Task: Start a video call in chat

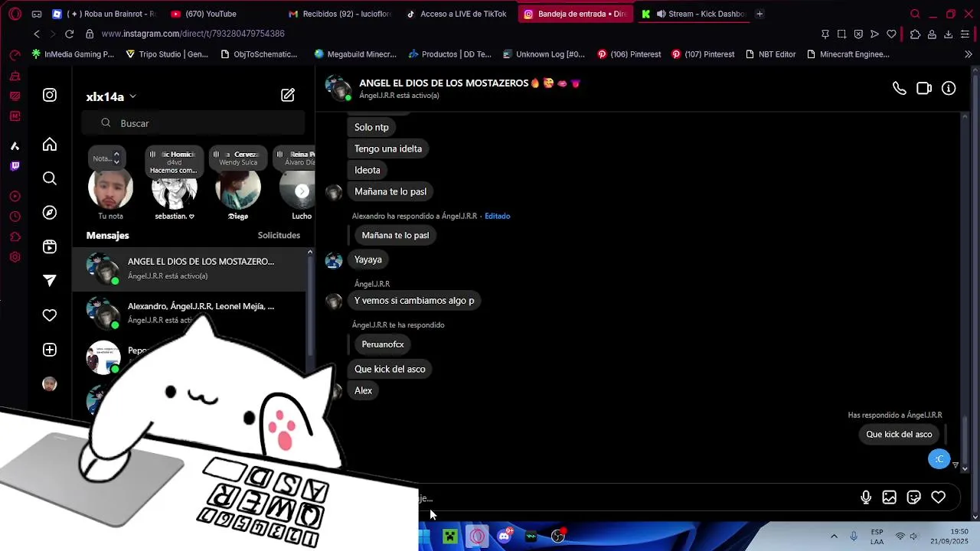Action: (924, 89)
